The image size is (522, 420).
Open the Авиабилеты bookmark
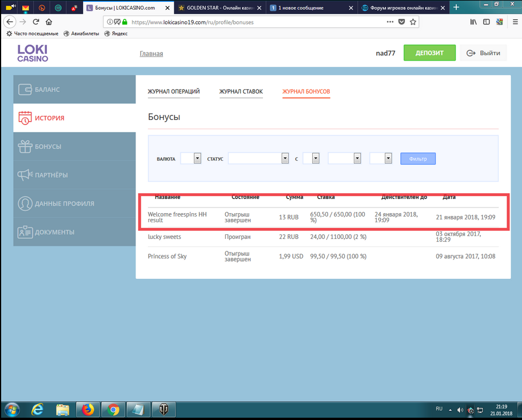81,33
